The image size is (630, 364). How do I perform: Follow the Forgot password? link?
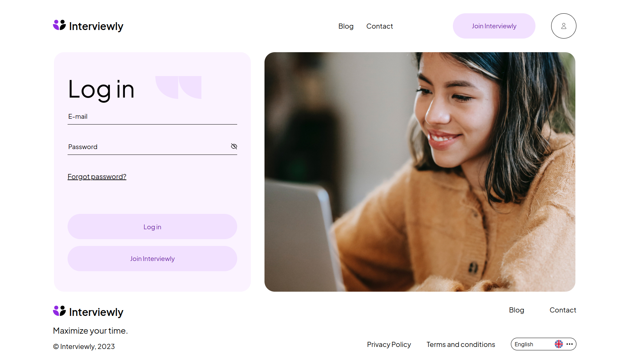click(97, 177)
